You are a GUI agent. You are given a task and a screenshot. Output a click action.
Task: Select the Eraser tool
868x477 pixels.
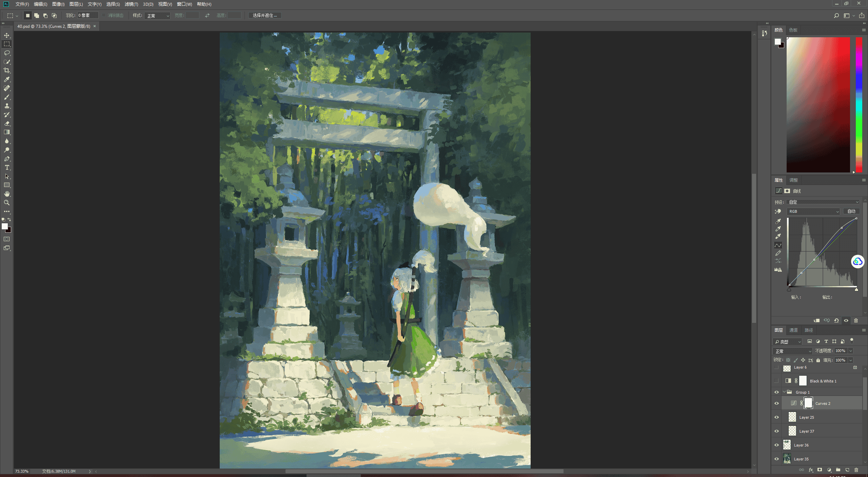[7, 123]
